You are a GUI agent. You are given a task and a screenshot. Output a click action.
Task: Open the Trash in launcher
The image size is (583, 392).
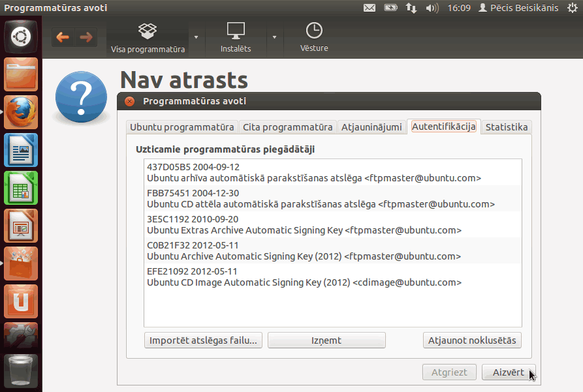(21, 371)
